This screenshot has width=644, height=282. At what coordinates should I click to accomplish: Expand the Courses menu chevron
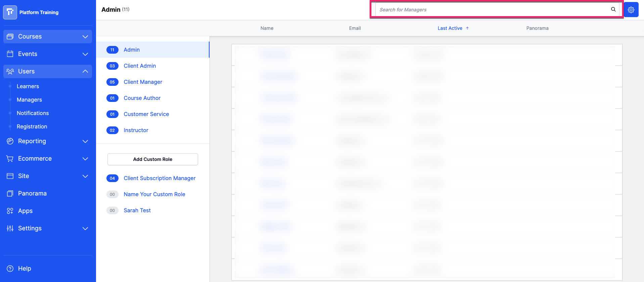click(x=85, y=37)
